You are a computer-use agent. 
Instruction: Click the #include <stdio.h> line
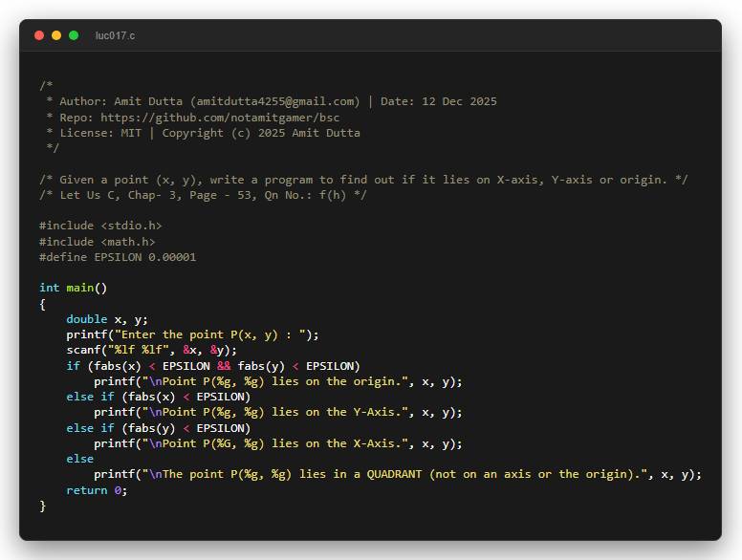[x=100, y=226]
